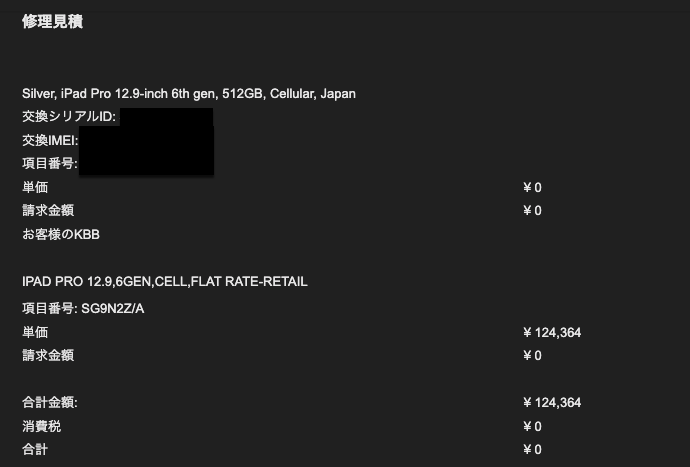Click the 請求金額 label above お客様のKBB
This screenshot has height=467, width=690.
48,211
